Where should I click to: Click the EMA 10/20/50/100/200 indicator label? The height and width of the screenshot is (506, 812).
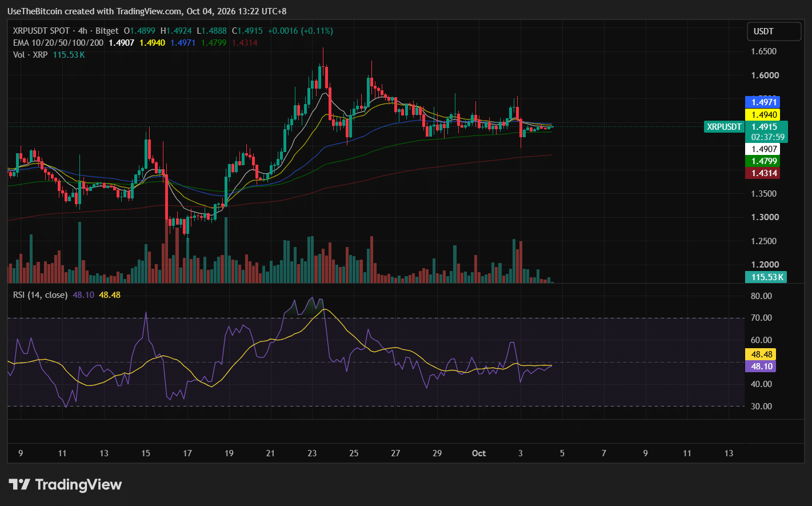58,43
